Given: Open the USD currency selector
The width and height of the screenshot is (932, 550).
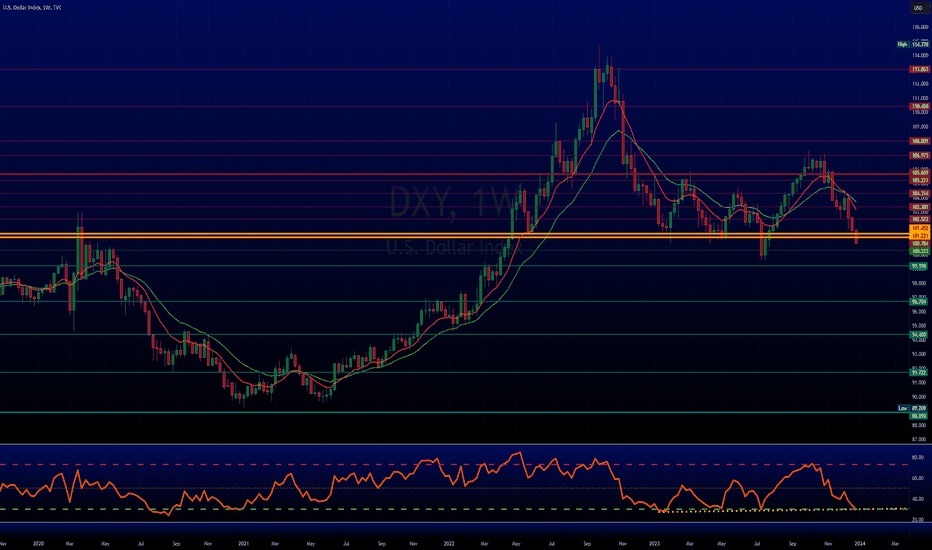Looking at the screenshot, I should [x=918, y=8].
